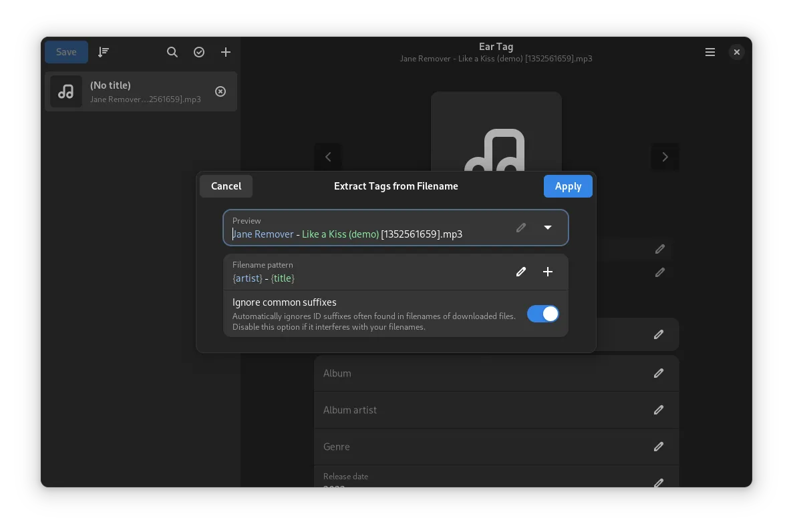The image size is (793, 532).
Task: Go to previous file with left chevron
Action: click(x=328, y=157)
